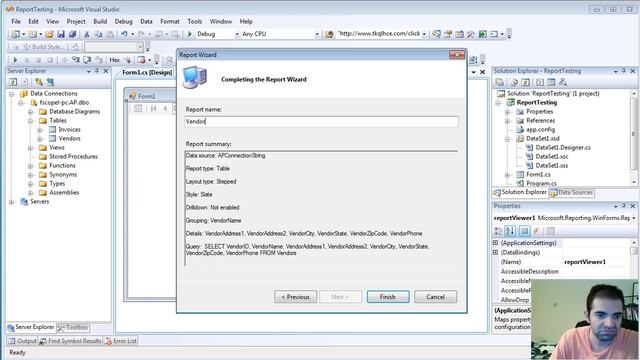Open the Error List tab
640x360 pixels.
[x=120, y=341]
